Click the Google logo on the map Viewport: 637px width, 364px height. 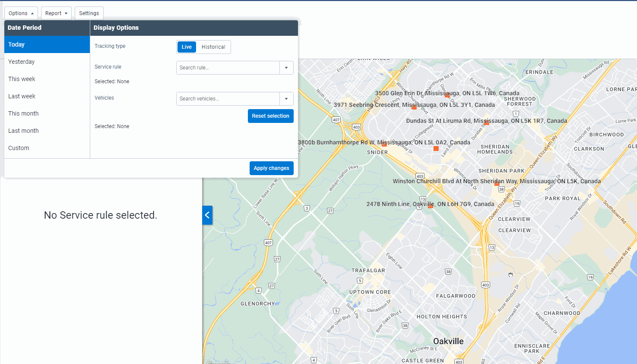pos(219,362)
